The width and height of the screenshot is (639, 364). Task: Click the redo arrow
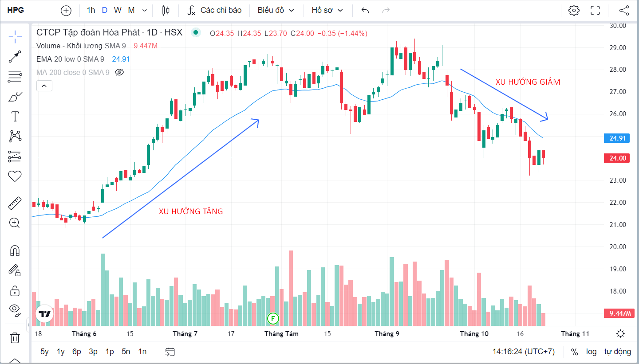(386, 10)
